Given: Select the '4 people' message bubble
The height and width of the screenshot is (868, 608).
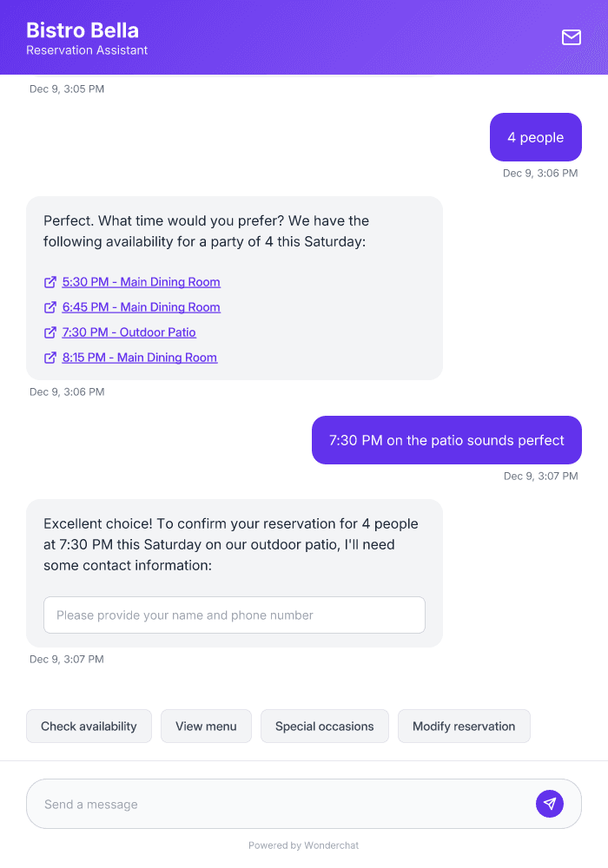Looking at the screenshot, I should coord(535,136).
